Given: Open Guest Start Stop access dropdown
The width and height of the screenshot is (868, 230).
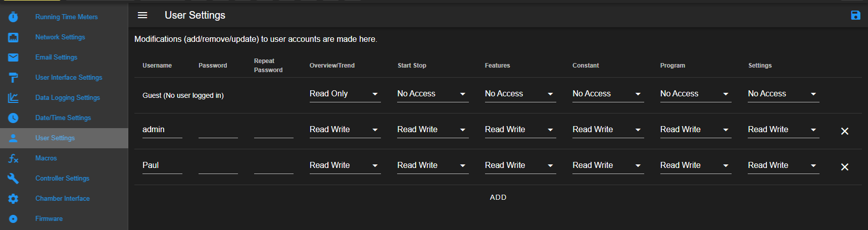Looking at the screenshot, I should click(x=433, y=94).
